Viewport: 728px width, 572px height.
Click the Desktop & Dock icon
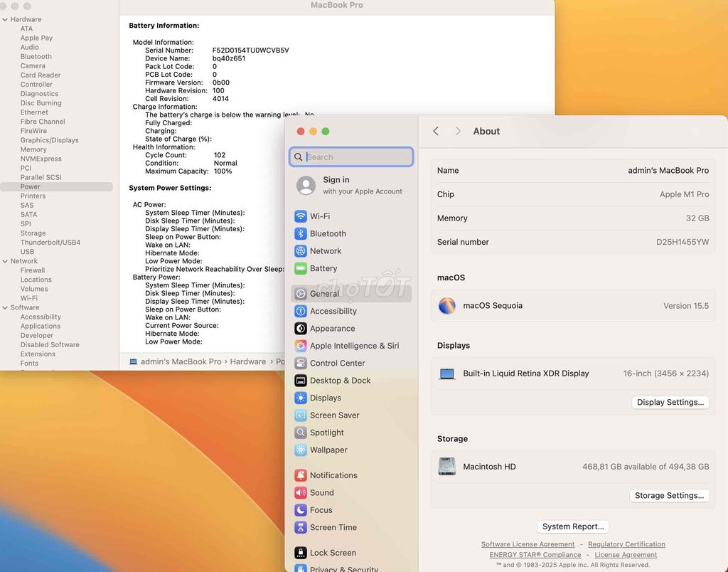(x=301, y=381)
